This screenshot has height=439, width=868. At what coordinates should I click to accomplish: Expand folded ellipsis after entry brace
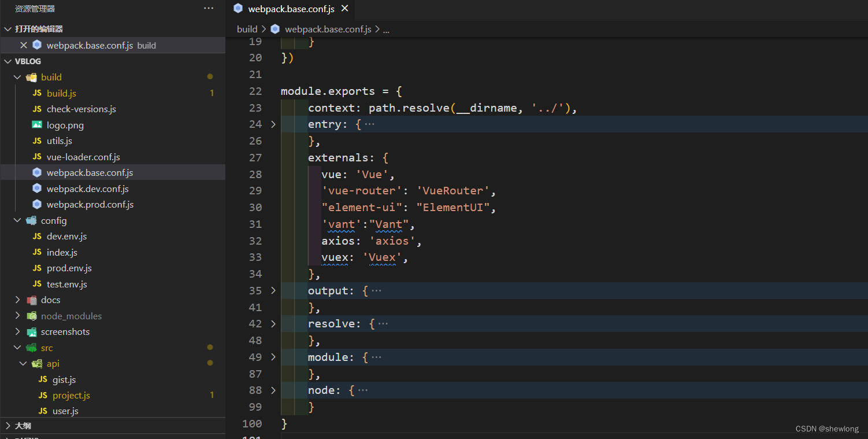370,124
